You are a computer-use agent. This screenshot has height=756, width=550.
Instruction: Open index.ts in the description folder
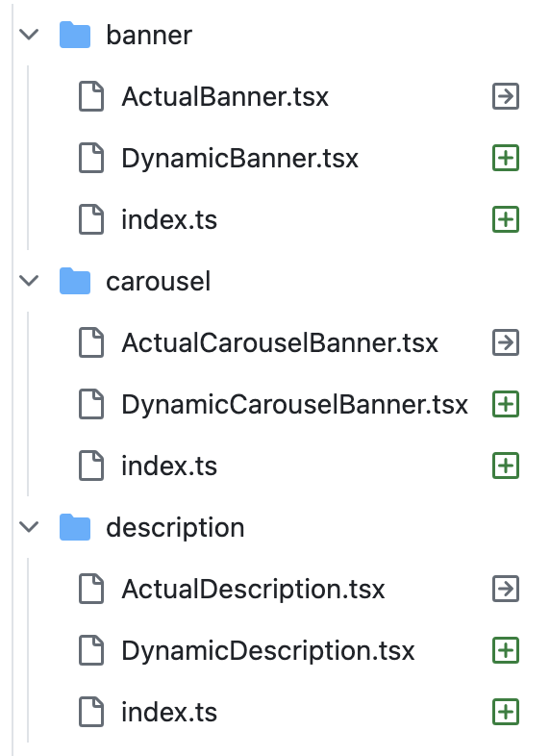click(x=169, y=712)
